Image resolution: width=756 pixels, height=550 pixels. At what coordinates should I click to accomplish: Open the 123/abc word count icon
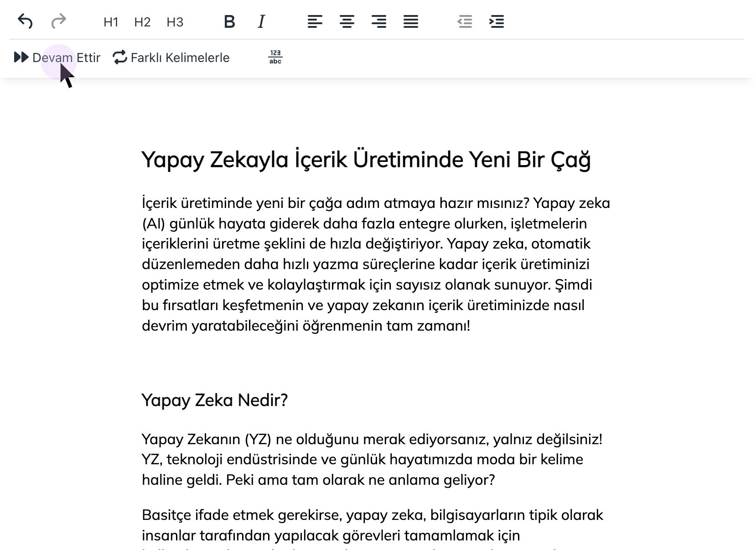pyautogui.click(x=275, y=57)
